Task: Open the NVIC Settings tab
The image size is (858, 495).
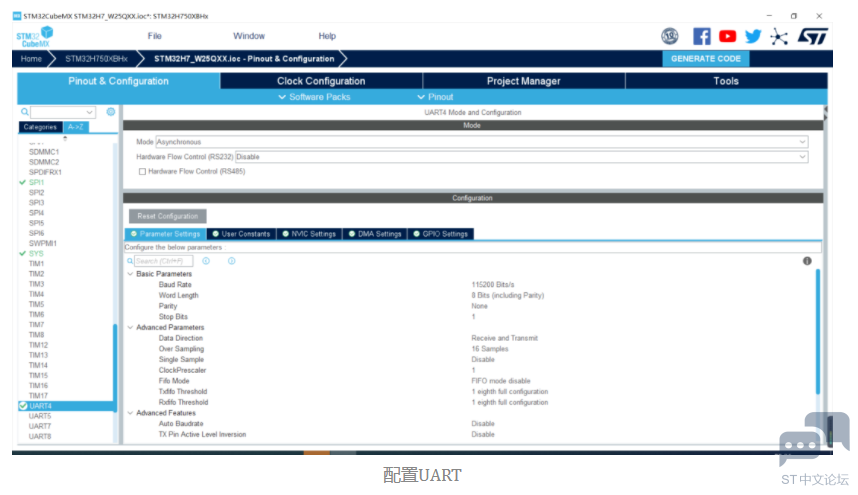Action: point(309,234)
